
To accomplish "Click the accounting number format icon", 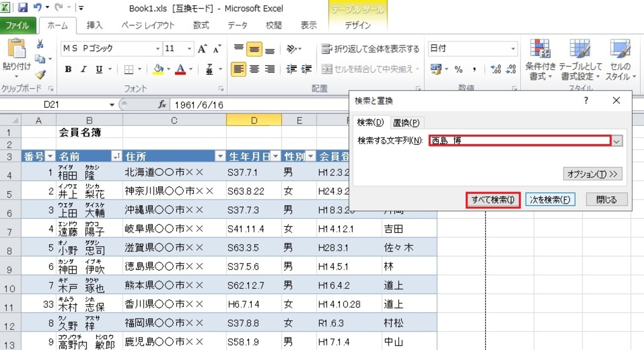I will (436, 69).
